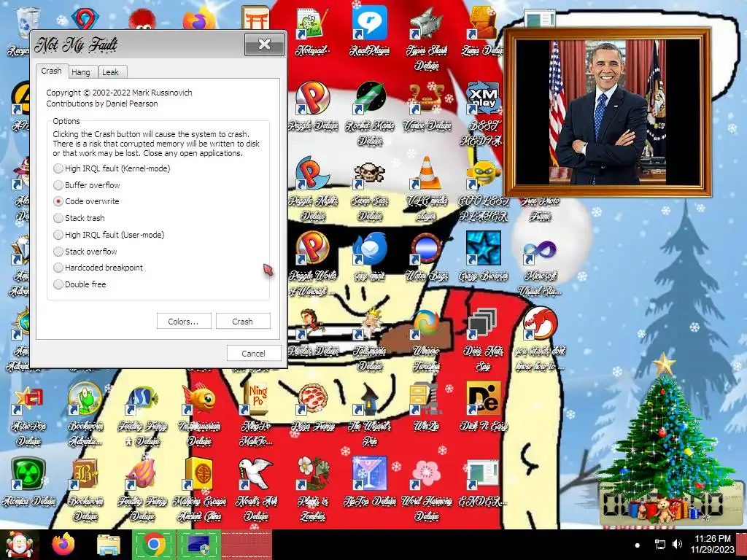Close the Not My Fault window

[x=264, y=44]
